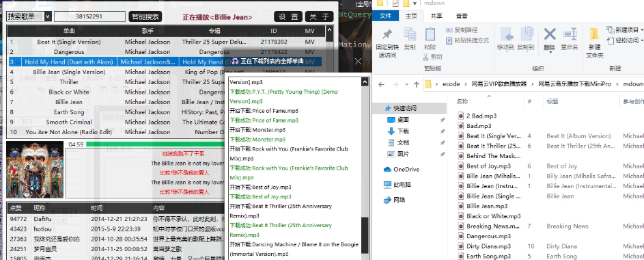Click ecode in the address breadcrumb
Screen dimensions: 644x260
(x=451, y=84)
